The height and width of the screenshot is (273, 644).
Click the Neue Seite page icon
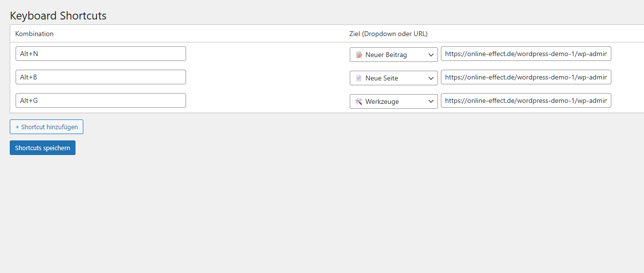pyautogui.click(x=359, y=78)
